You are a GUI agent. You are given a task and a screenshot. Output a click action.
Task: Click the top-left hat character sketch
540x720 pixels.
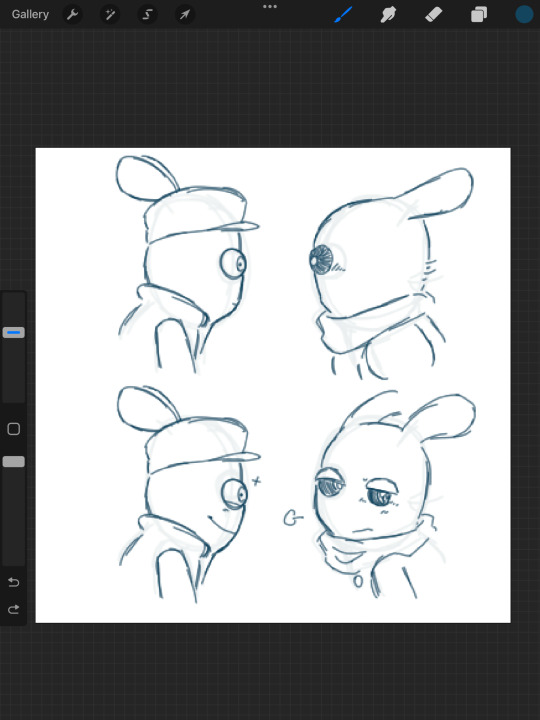188,264
